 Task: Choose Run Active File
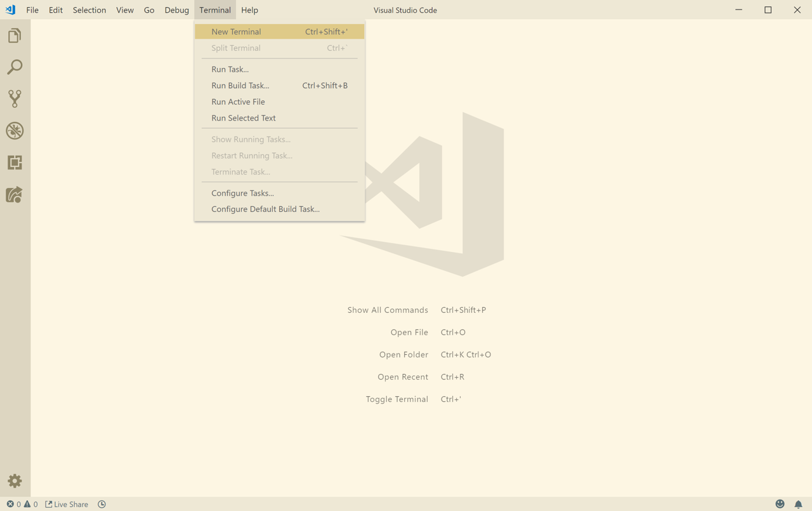(280, 102)
